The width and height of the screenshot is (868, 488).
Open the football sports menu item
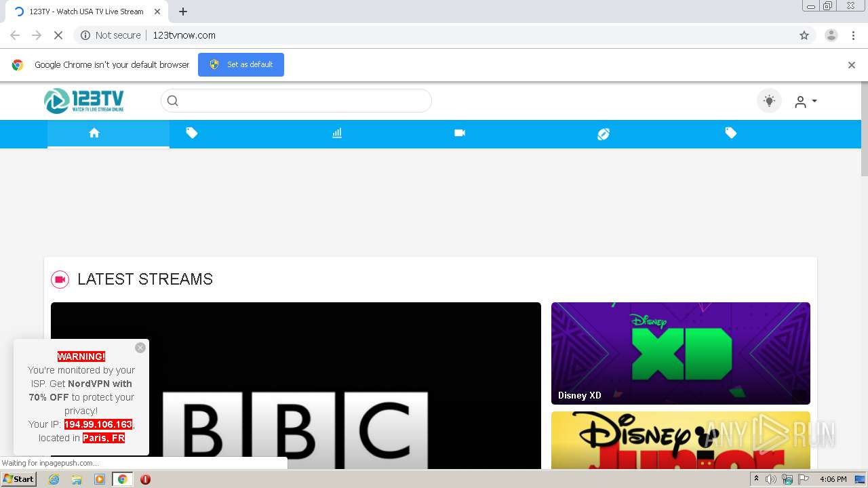604,134
